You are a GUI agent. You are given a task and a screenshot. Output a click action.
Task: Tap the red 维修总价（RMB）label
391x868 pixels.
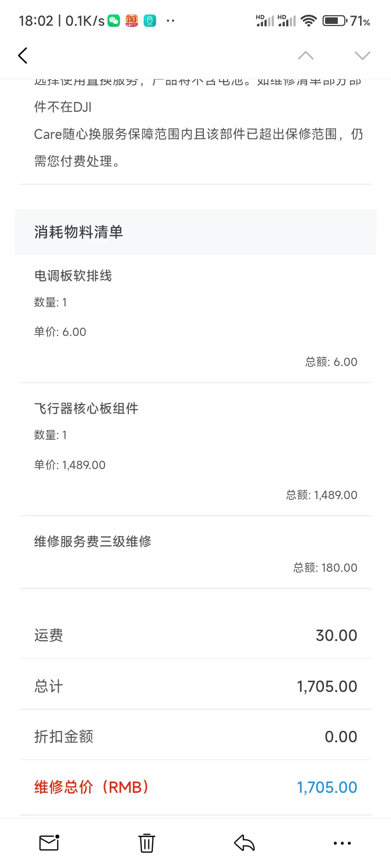(x=92, y=787)
